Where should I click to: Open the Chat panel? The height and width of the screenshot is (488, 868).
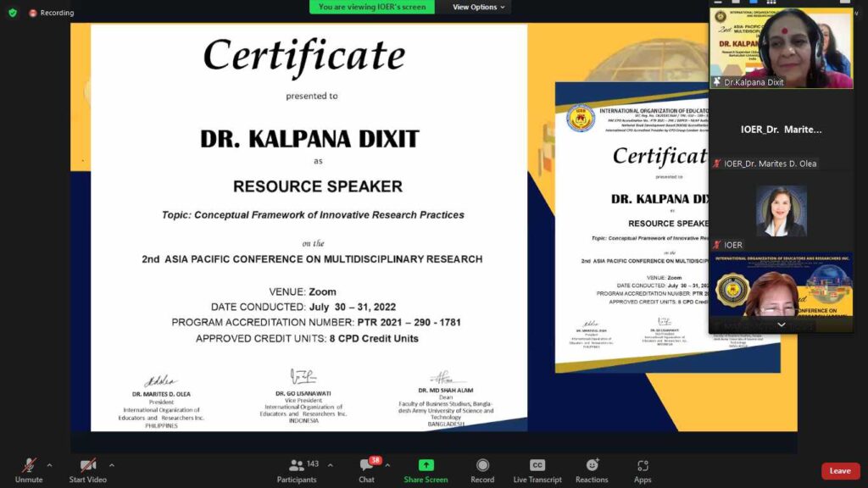tap(366, 465)
